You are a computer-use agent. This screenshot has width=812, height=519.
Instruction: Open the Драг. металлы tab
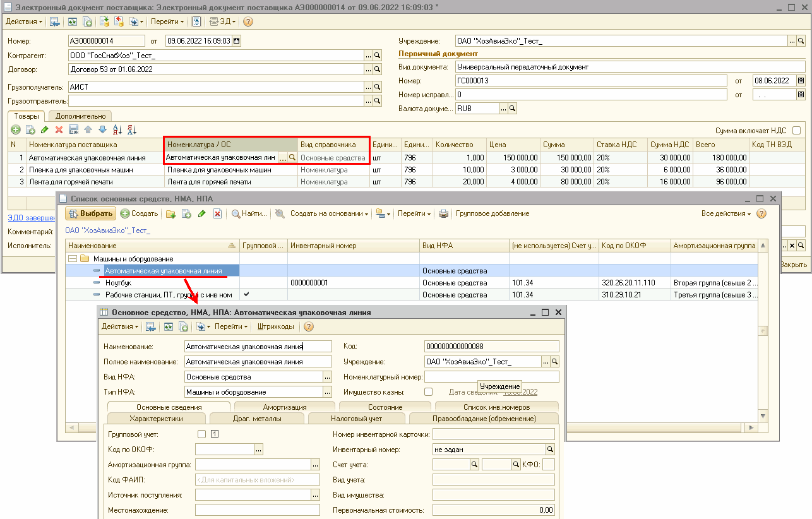click(x=257, y=419)
